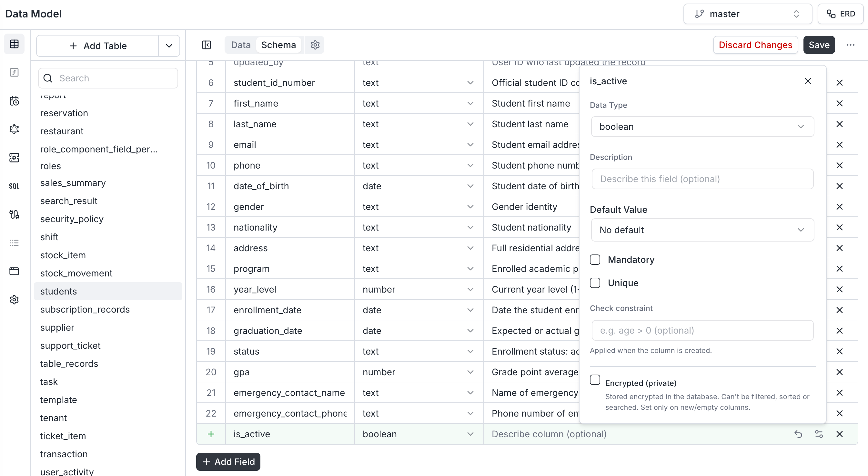This screenshot has width=868, height=476.
Task: Open the tables view icon in sidebar
Action: click(14, 44)
